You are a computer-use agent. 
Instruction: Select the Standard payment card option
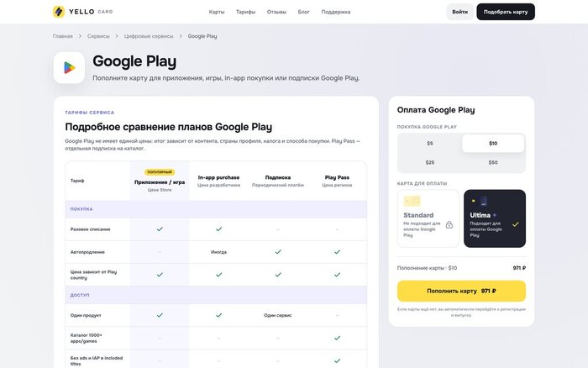tap(428, 218)
